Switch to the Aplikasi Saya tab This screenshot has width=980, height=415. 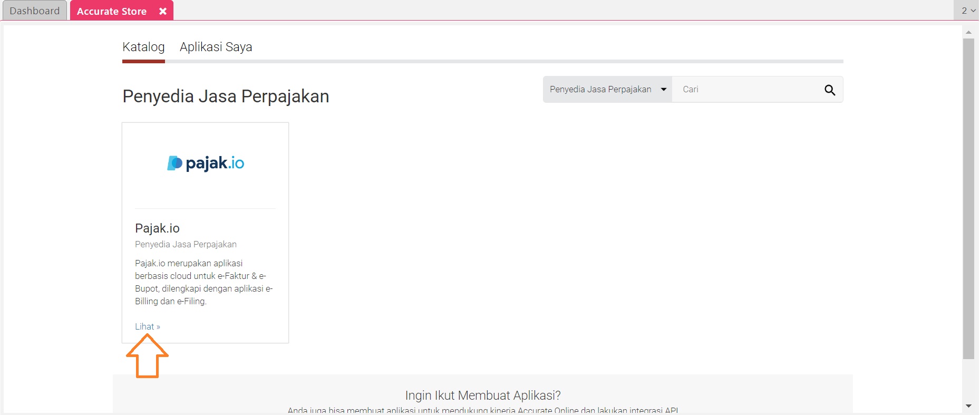coord(216,47)
